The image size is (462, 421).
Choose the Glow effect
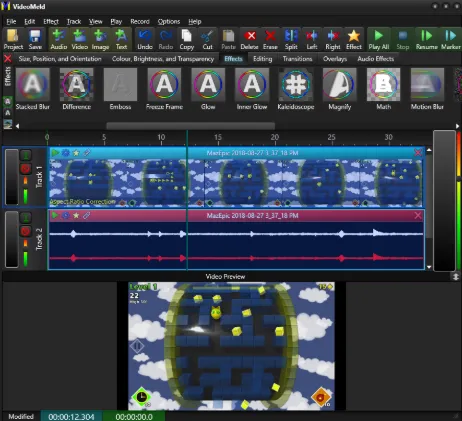(x=208, y=89)
